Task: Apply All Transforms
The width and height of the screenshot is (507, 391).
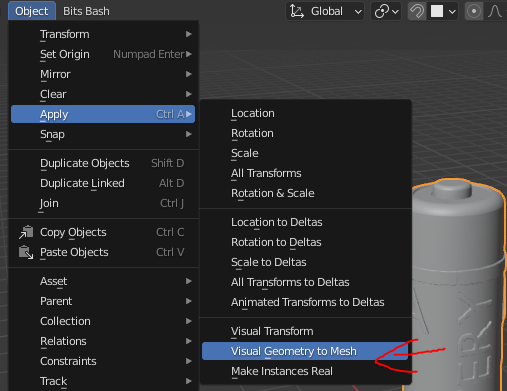Action: coord(305,173)
